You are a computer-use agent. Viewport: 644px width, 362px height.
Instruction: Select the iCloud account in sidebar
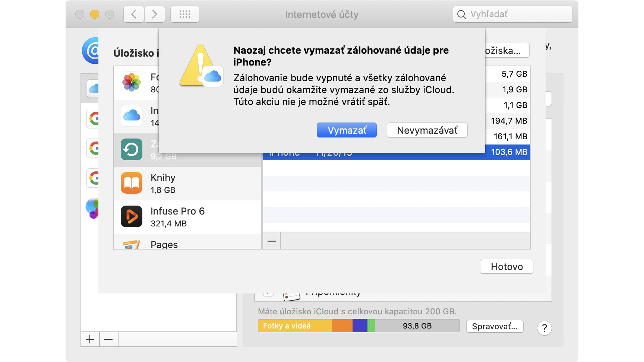click(93, 88)
